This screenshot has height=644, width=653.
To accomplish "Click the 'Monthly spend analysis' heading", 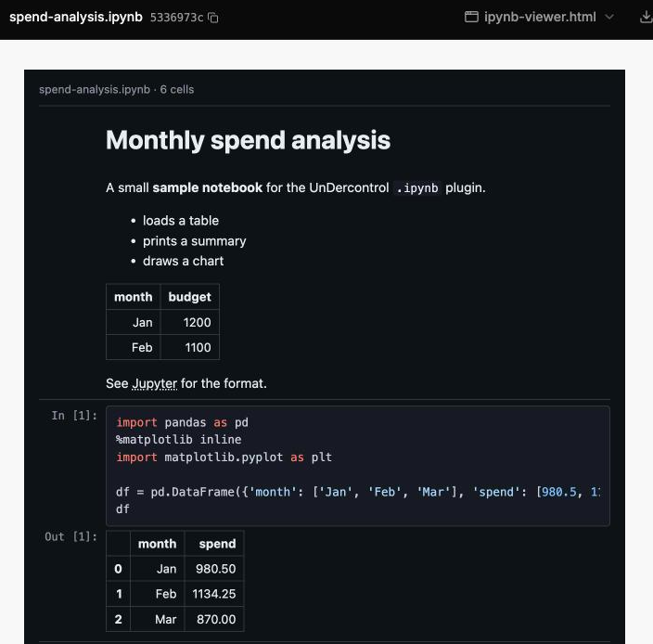I will 248,140.
